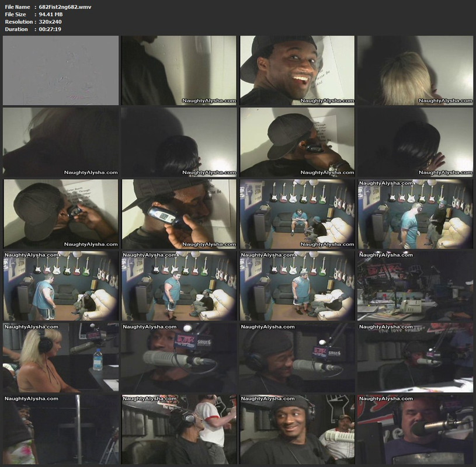476x467 pixels.
Task: Click the "Duration" label
Action: pyautogui.click(x=16, y=29)
